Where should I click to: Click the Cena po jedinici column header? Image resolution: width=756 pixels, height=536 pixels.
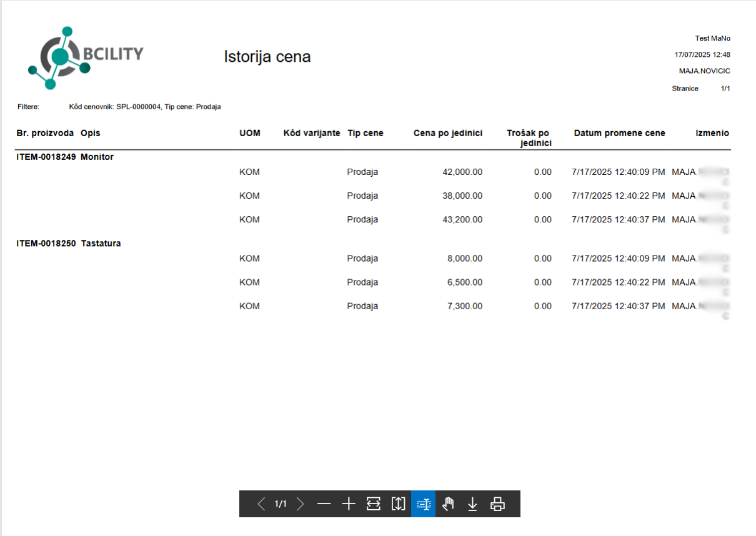[x=447, y=133]
